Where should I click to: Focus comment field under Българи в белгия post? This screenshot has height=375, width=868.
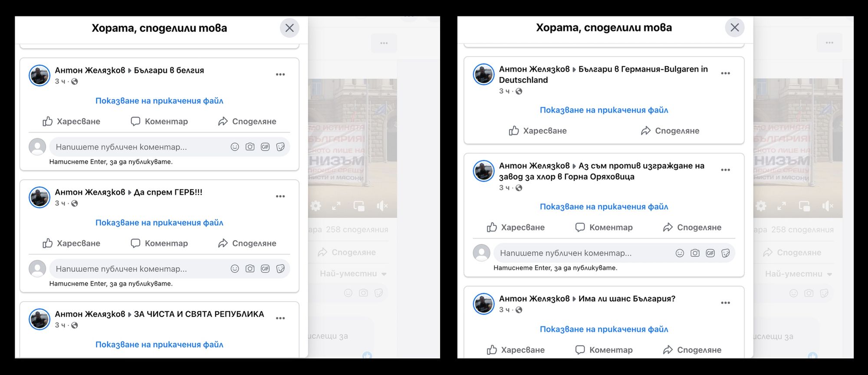pyautogui.click(x=170, y=147)
